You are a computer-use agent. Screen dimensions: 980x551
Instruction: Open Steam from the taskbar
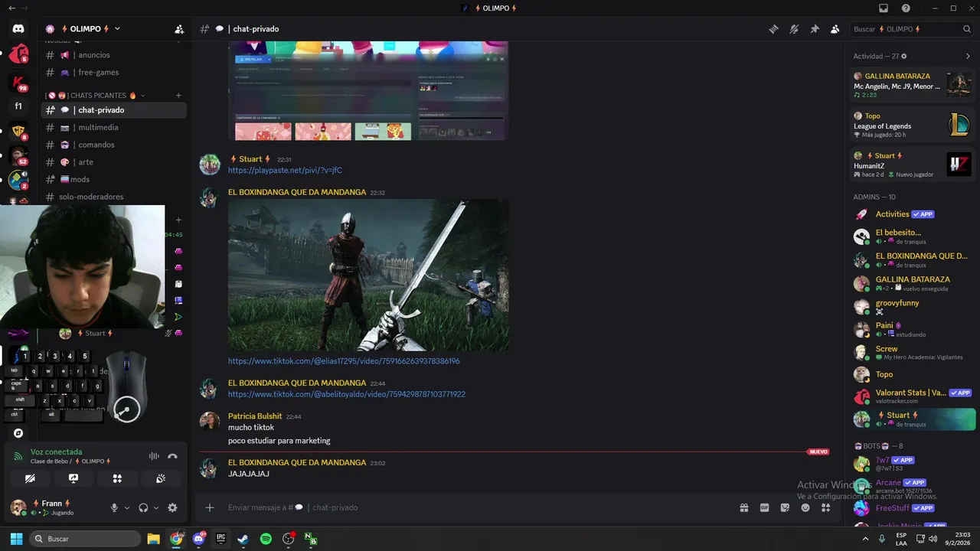click(243, 539)
